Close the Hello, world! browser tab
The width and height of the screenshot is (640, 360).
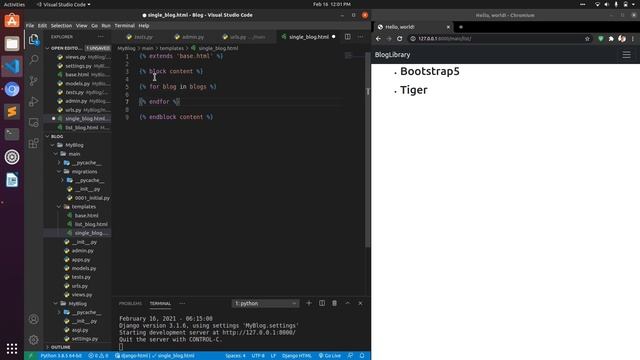[x=448, y=27]
